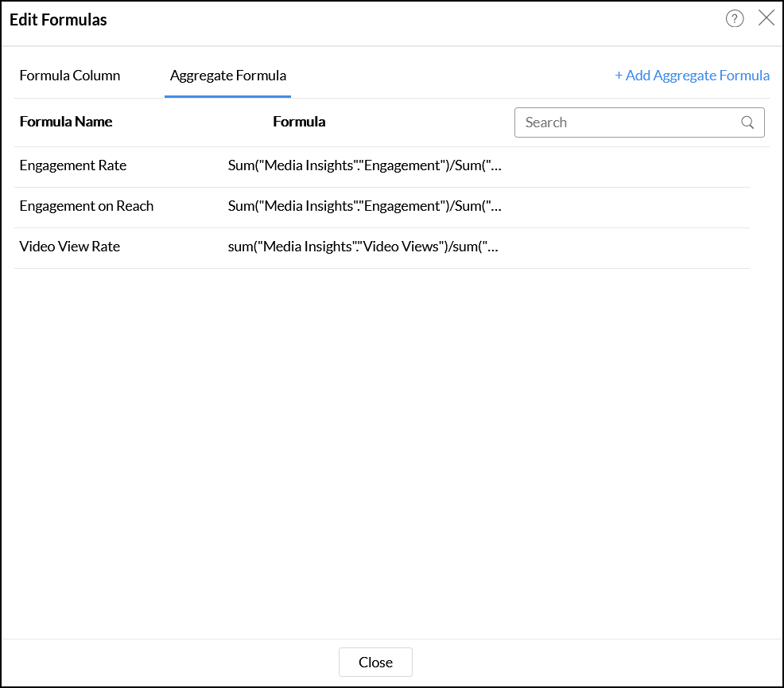Click the ellipsis ending Engagement on Reach formula

[496, 207]
